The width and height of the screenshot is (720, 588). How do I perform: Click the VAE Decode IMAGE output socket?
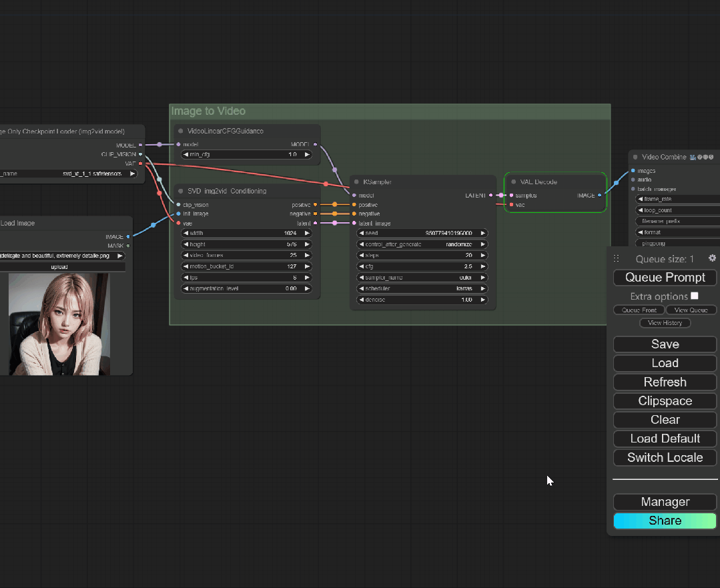(x=600, y=196)
